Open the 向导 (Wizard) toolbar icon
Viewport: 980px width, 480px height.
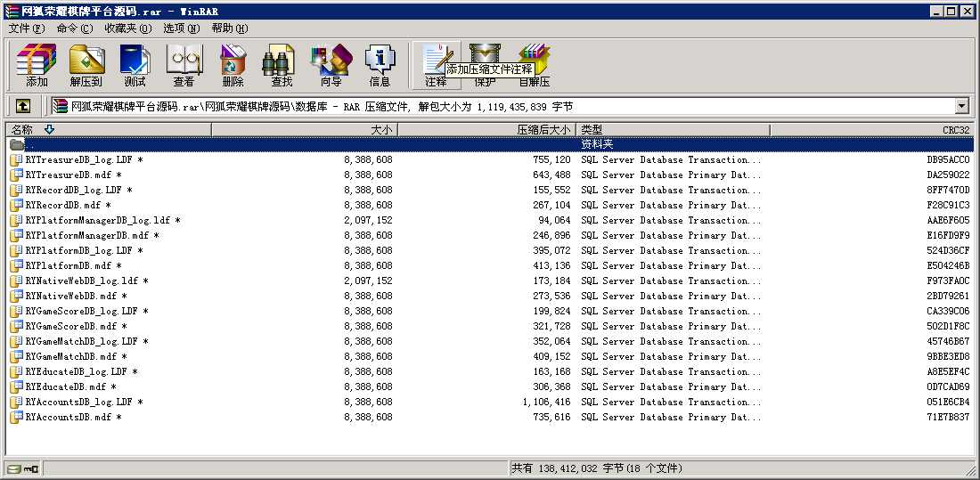[x=331, y=65]
